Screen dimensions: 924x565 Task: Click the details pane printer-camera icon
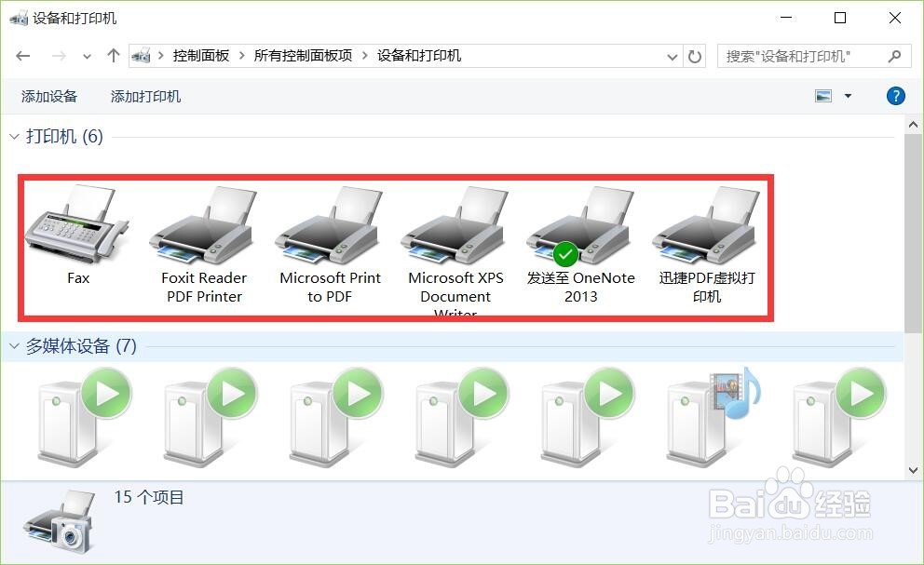(59, 521)
